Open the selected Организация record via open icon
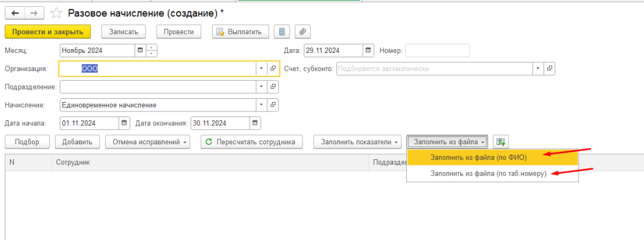 (x=273, y=69)
